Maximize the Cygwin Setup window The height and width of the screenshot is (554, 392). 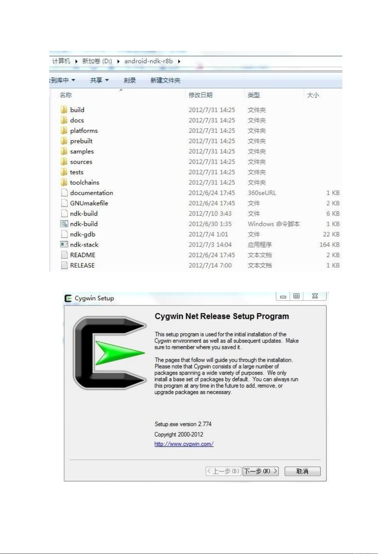(296, 296)
